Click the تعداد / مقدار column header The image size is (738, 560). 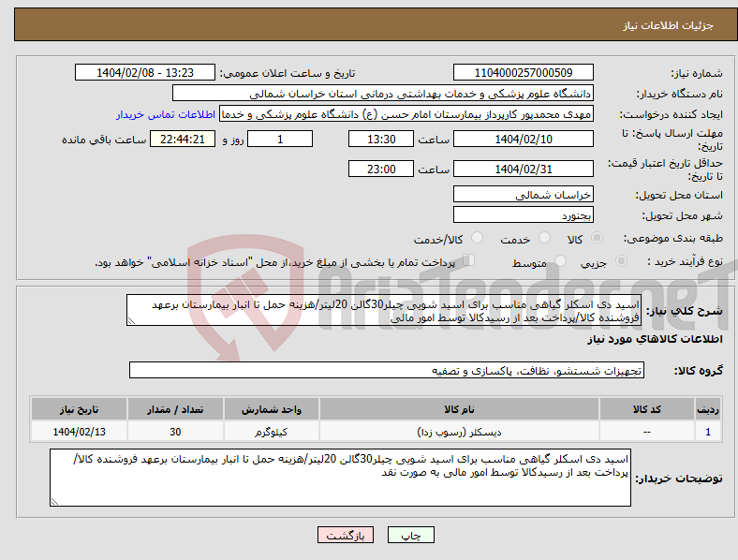175,409
